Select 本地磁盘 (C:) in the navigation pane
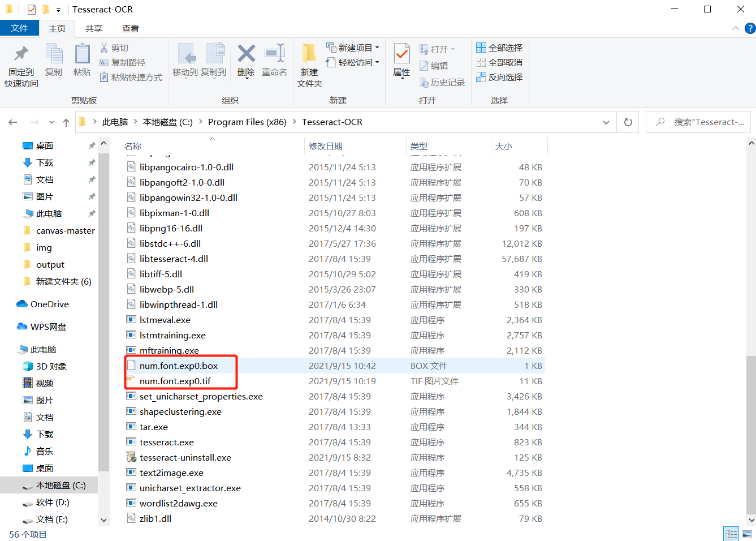 pyautogui.click(x=61, y=485)
